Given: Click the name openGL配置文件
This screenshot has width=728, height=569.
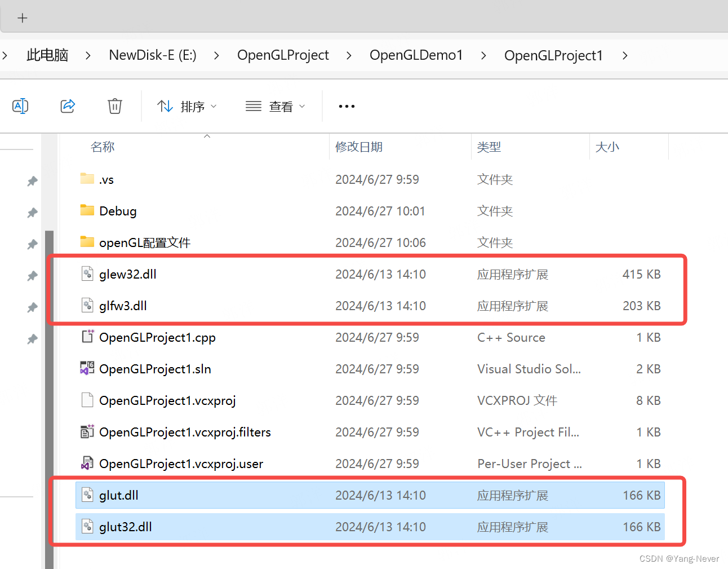Looking at the screenshot, I should coord(145,242).
